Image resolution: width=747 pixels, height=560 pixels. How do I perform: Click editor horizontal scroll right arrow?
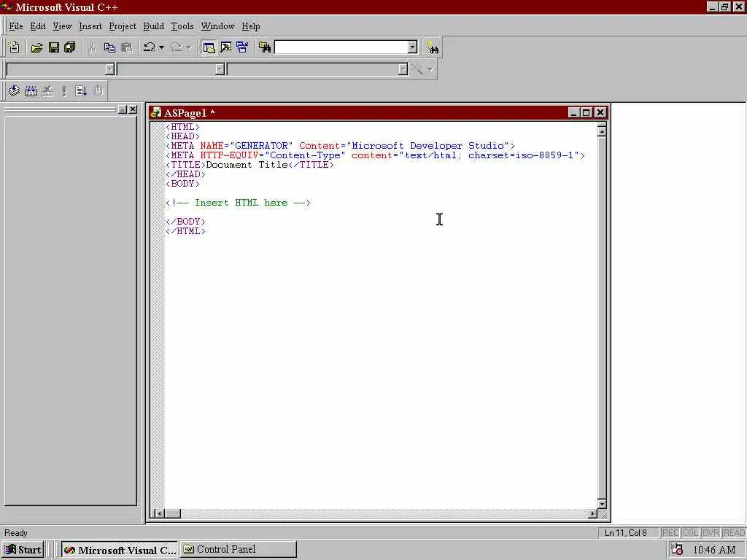tap(592, 513)
